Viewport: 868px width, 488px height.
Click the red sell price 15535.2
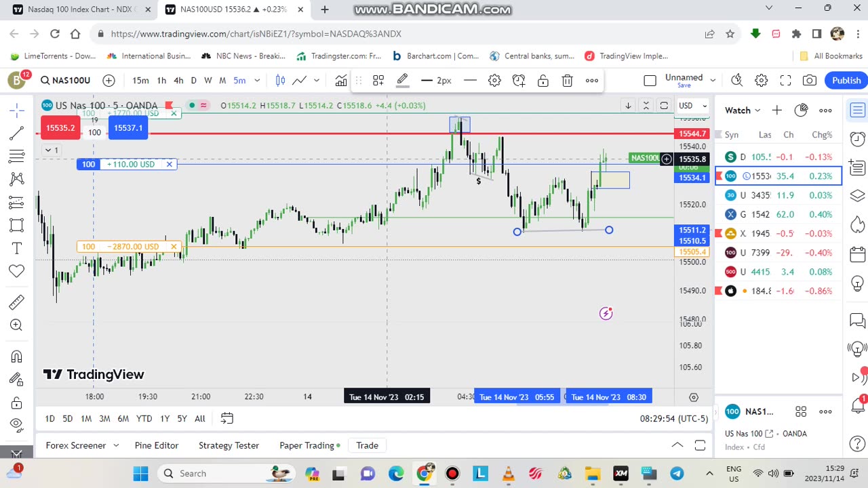[x=61, y=127]
